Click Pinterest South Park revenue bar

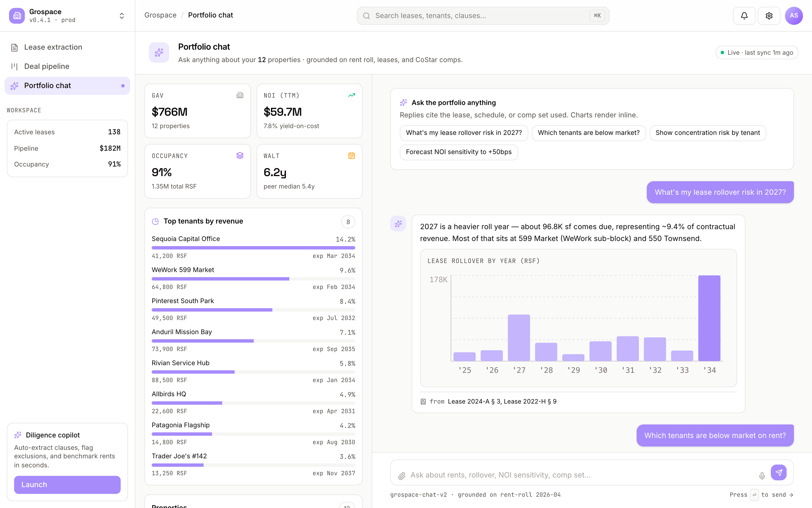click(x=253, y=310)
